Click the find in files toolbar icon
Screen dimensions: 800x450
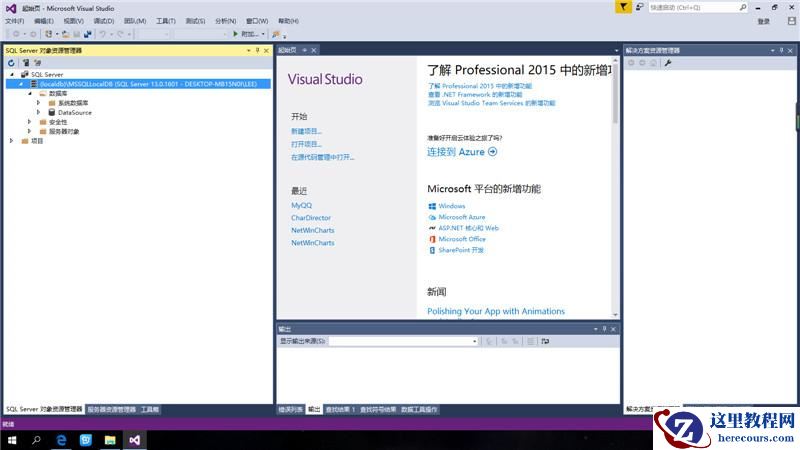(276, 34)
